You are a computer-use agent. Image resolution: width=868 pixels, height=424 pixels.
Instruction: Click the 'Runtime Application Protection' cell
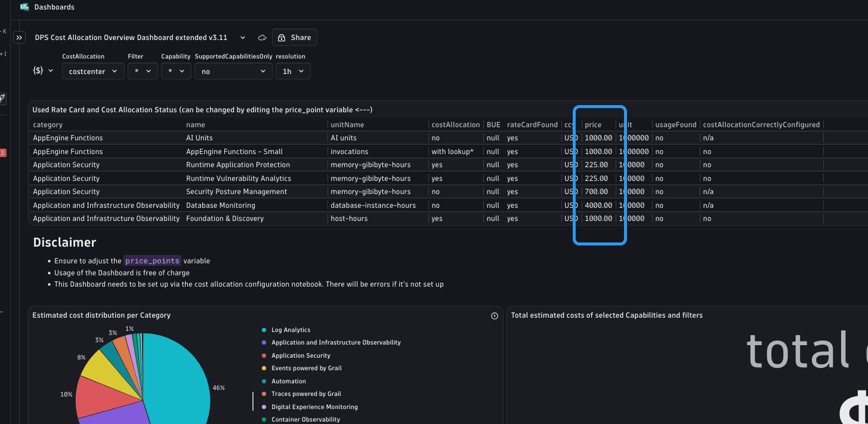(238, 165)
